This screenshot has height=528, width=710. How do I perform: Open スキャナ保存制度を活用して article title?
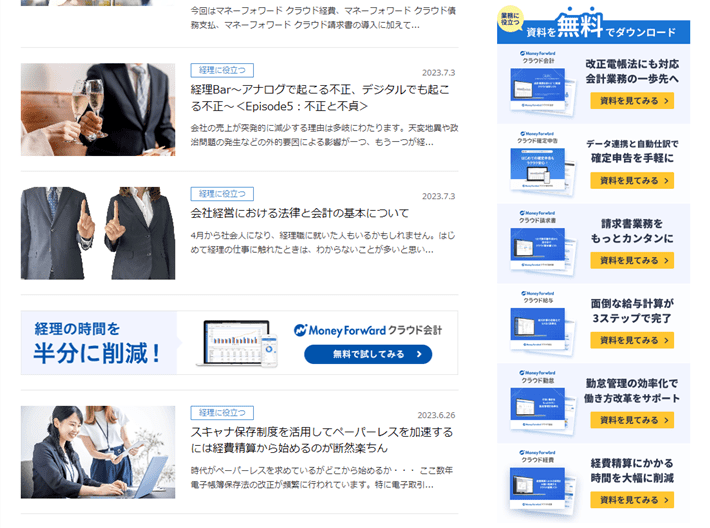pos(321,440)
